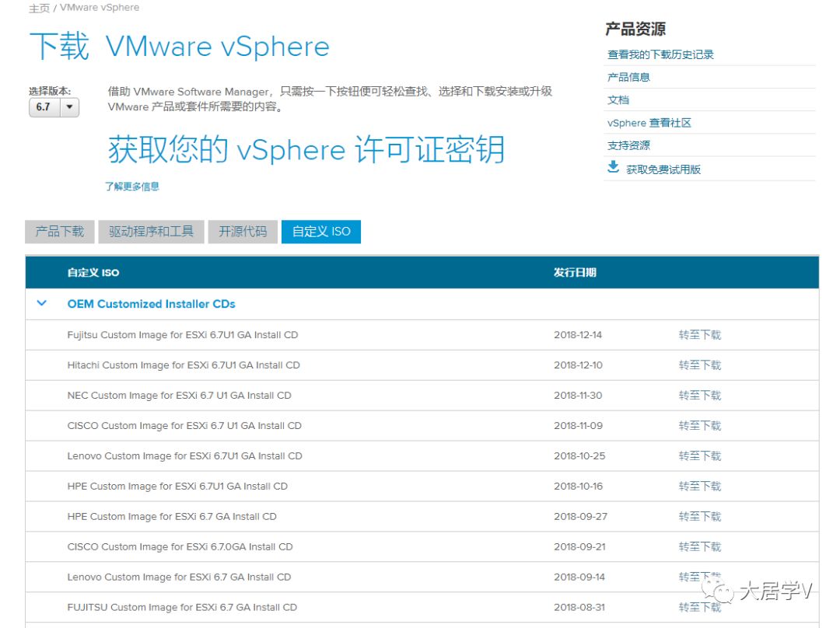Viewport: 840px width, 628px height.
Task: Switch to the 驱动程序和工具 tab
Action: tap(151, 232)
